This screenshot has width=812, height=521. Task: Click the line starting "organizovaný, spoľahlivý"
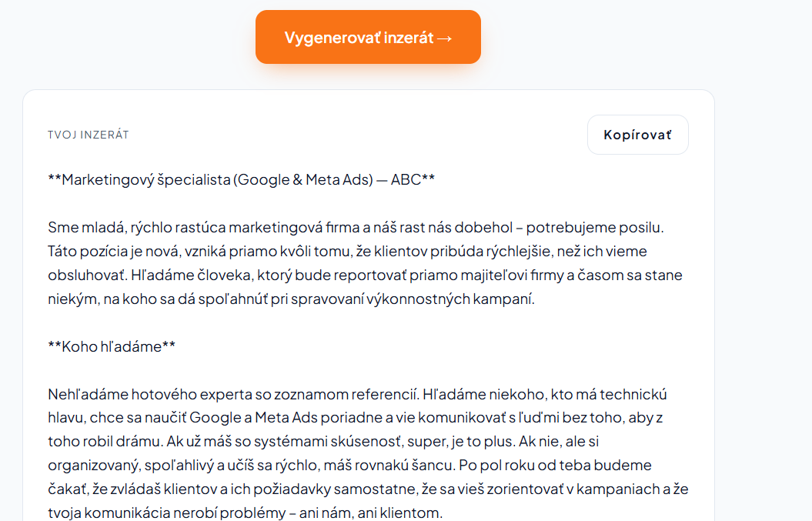click(349, 465)
